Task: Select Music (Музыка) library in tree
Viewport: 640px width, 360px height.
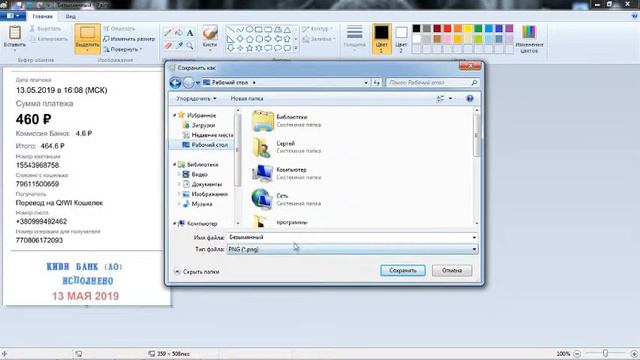Action: pos(198,204)
